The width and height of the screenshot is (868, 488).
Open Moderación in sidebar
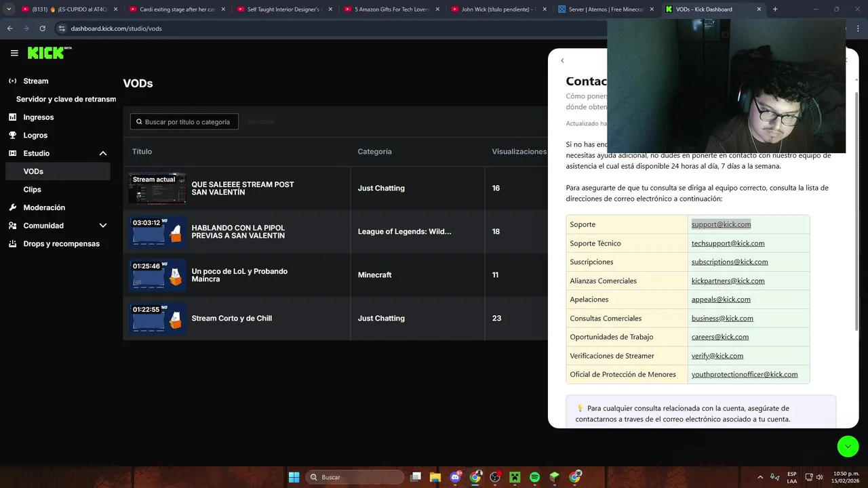click(44, 207)
